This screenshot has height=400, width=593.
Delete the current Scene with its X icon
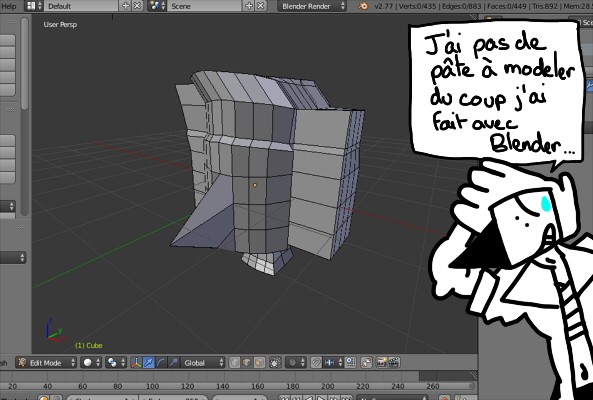click(x=260, y=6)
